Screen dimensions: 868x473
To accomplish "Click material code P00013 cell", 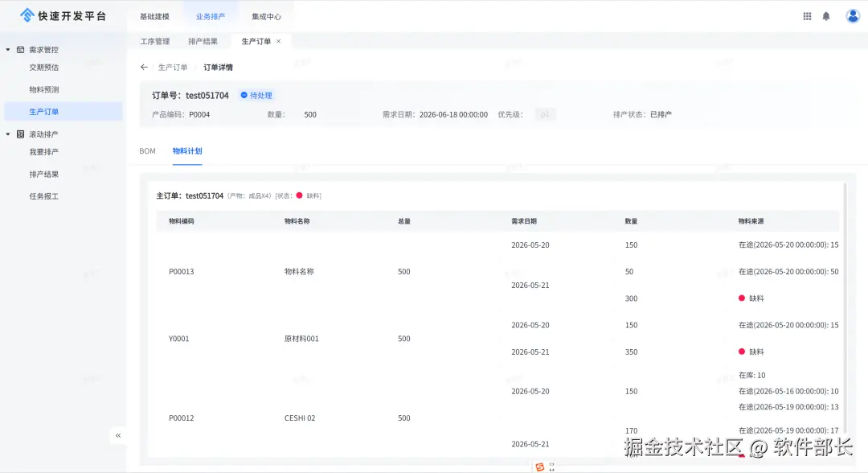I will (181, 271).
